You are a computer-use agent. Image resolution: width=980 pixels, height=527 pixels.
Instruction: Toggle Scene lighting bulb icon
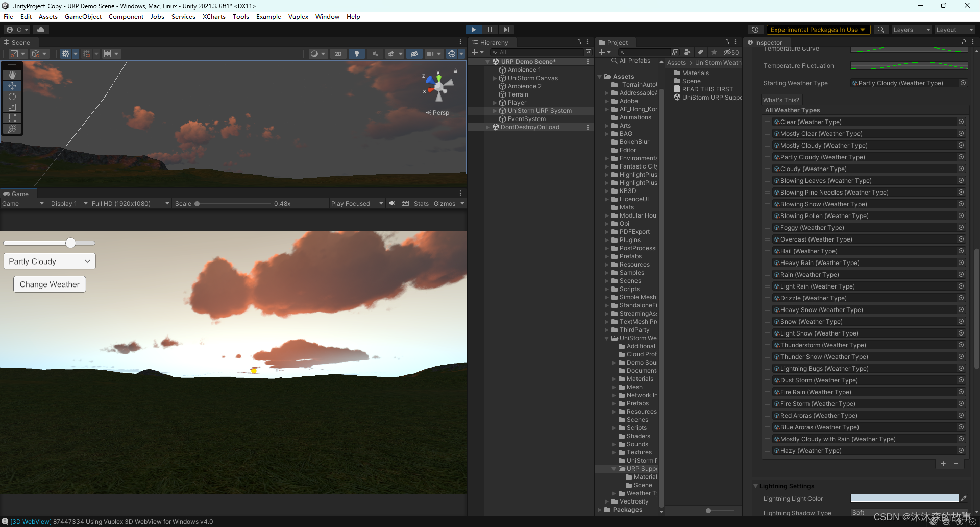tap(357, 54)
